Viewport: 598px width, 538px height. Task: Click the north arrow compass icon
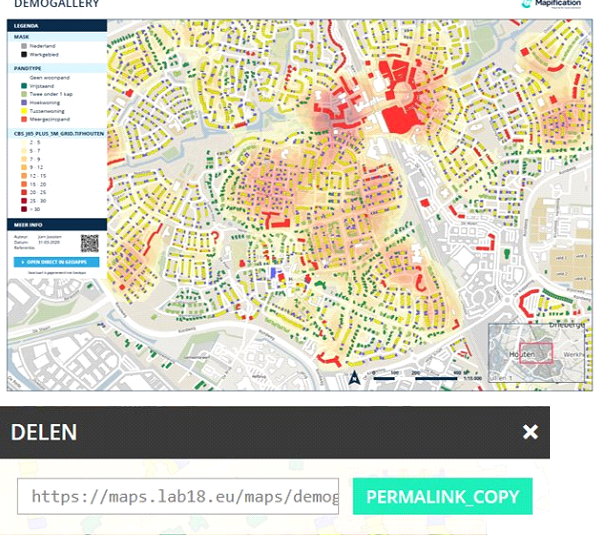(x=354, y=377)
